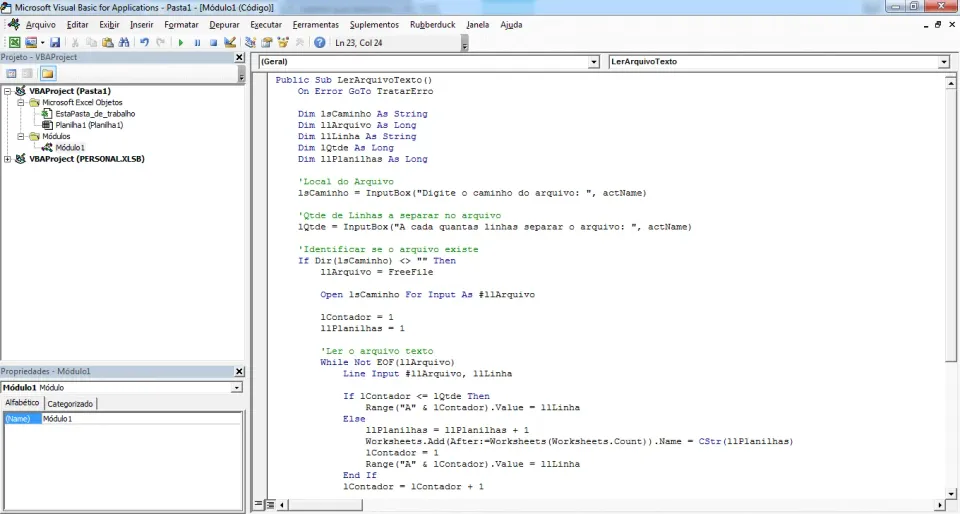Click the code vertical scrollbar thumb

[x=950, y=225]
